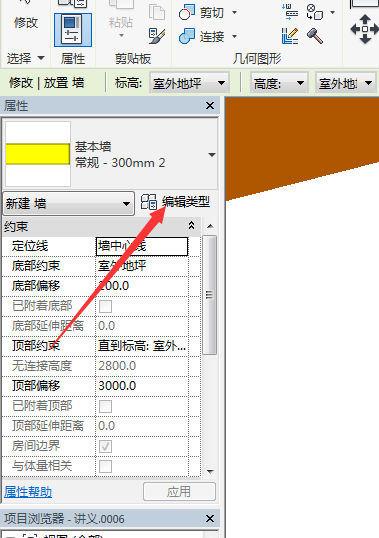Click the 定位线 value field 墙中心线
The width and height of the screenshot is (379, 538).
click(x=142, y=246)
